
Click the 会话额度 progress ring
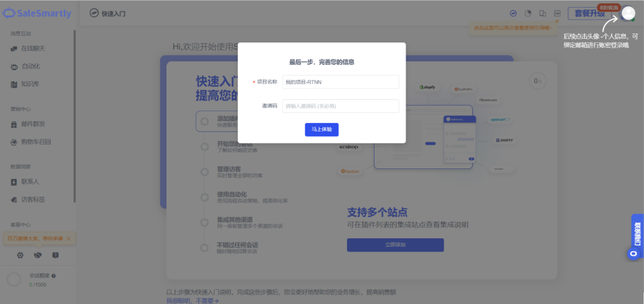coord(14,280)
